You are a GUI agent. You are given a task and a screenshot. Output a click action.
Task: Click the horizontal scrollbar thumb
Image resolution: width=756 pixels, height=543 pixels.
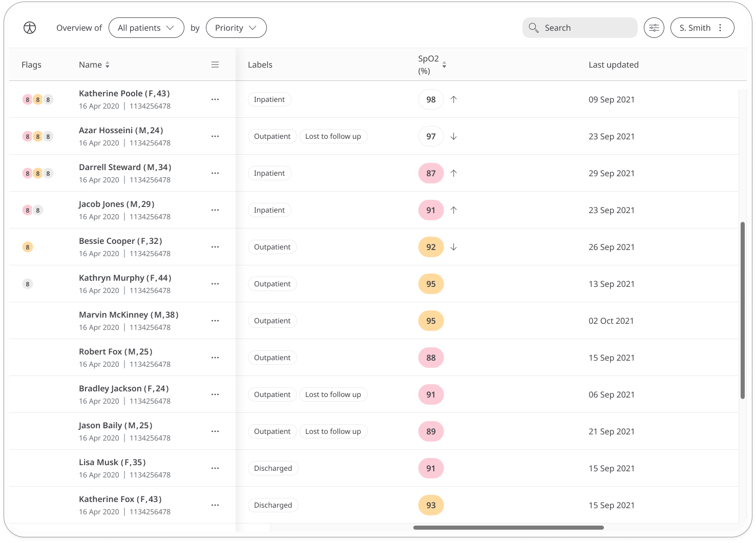(509, 528)
